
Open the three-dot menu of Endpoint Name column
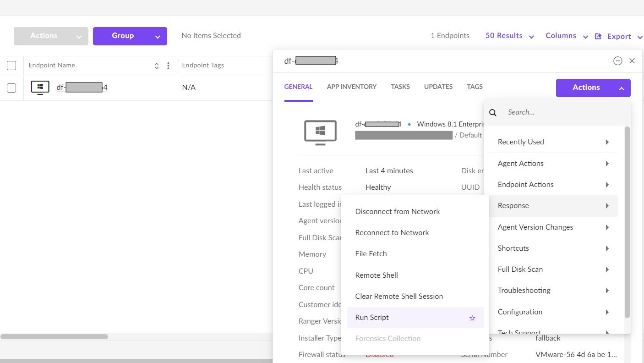pyautogui.click(x=168, y=66)
